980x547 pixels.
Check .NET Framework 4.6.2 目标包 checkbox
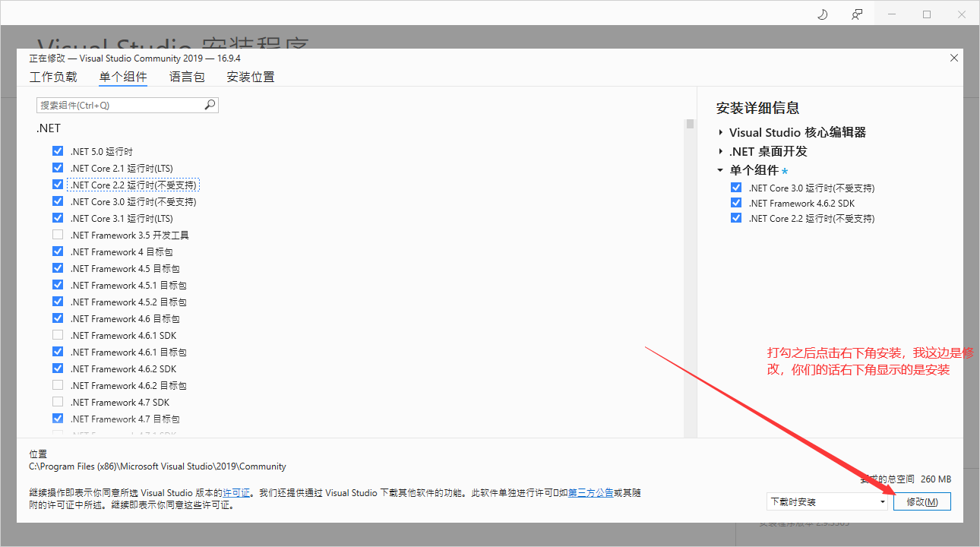pyautogui.click(x=58, y=385)
